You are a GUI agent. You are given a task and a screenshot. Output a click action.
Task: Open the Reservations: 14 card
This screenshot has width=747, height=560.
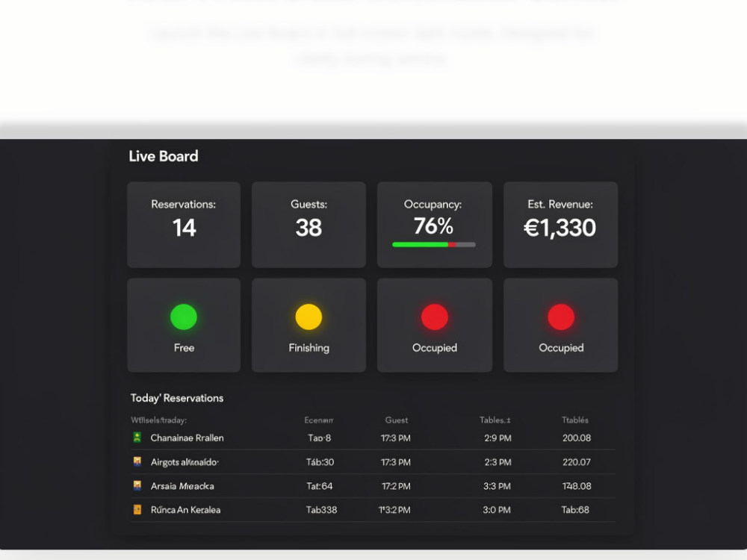tap(184, 224)
